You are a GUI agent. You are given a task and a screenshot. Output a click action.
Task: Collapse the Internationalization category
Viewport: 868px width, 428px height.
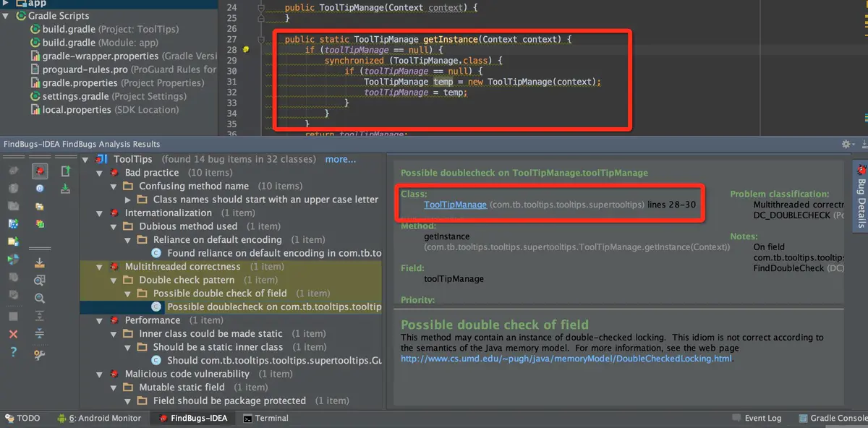click(100, 213)
